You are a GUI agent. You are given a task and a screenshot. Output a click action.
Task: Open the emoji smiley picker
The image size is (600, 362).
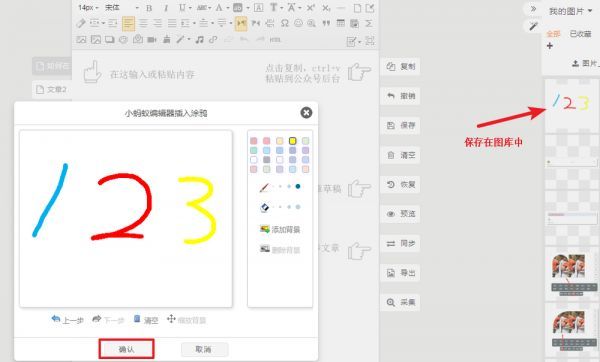point(298,23)
